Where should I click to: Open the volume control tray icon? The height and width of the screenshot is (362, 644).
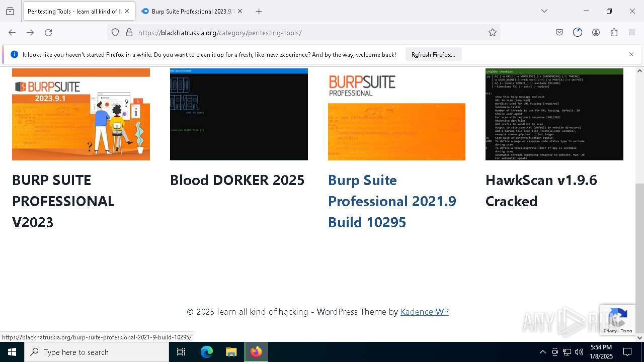579,352
